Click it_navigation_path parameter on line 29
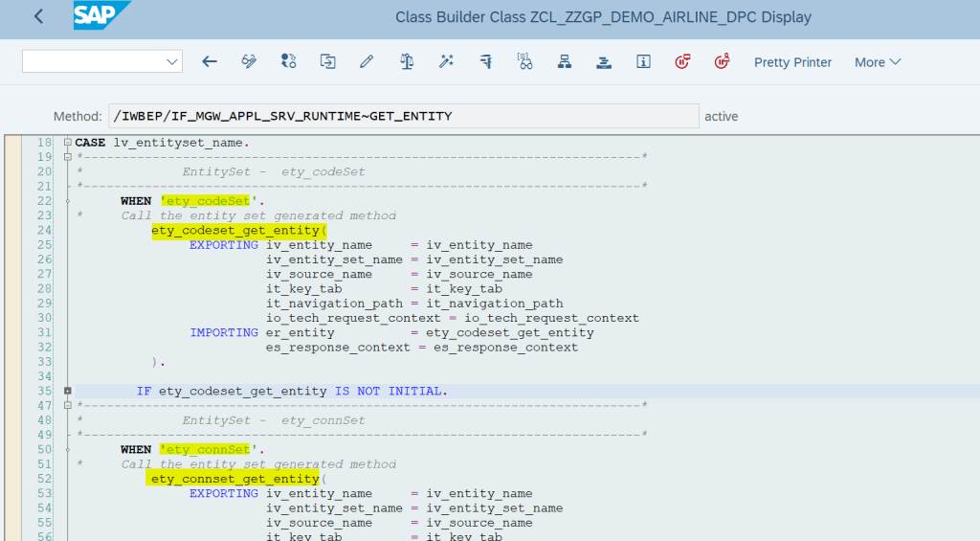 [334, 304]
